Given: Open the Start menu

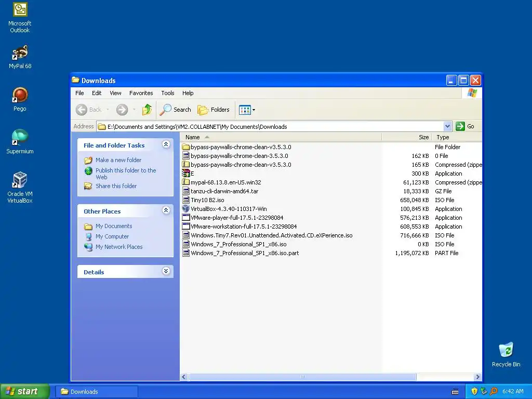Looking at the screenshot, I should click(x=24, y=391).
